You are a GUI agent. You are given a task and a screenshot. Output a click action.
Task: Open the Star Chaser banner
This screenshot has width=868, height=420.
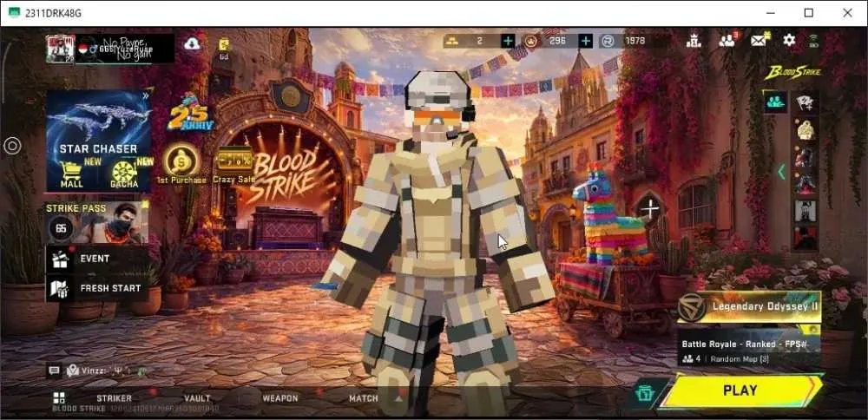coord(99,128)
